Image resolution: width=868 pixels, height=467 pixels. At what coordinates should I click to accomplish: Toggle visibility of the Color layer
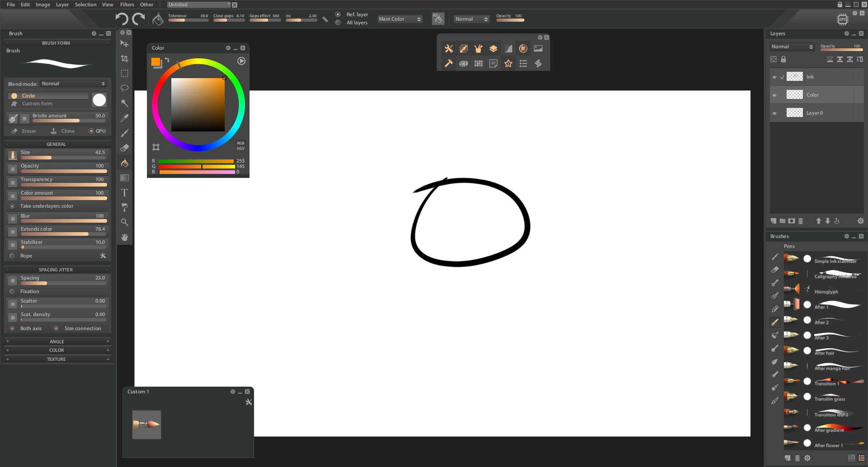774,95
